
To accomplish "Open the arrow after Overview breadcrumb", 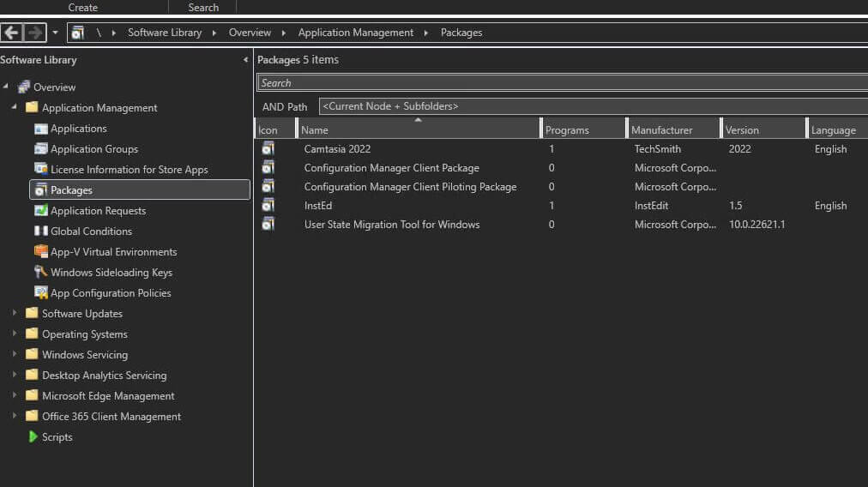I will pos(284,33).
